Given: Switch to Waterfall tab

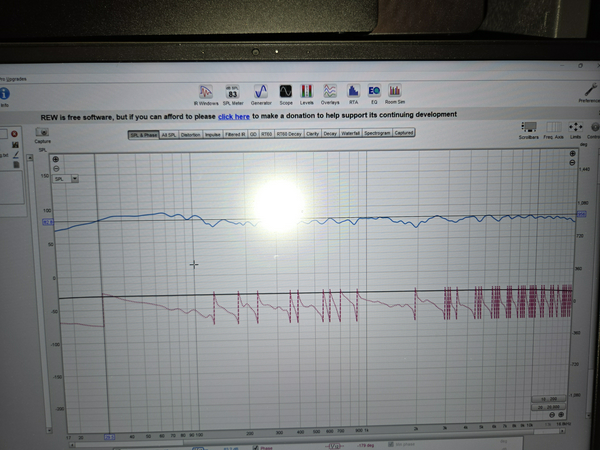Looking at the screenshot, I should point(350,133).
